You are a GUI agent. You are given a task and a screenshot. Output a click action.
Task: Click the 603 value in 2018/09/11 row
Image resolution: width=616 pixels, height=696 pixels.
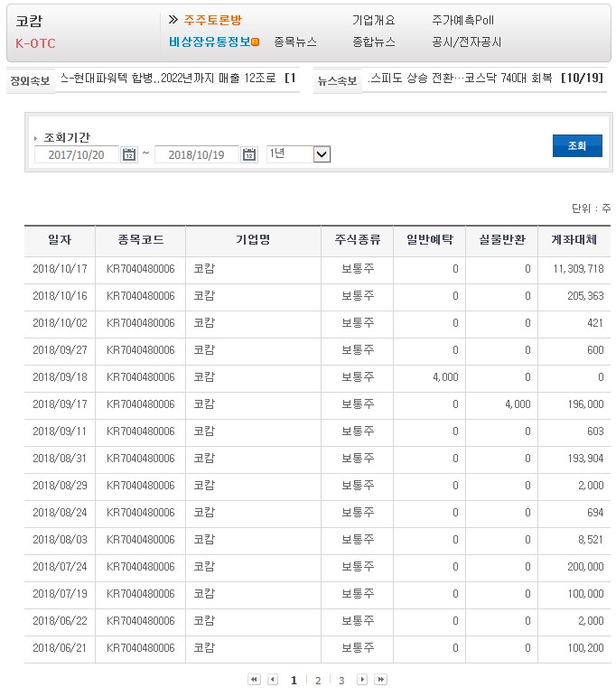click(595, 431)
